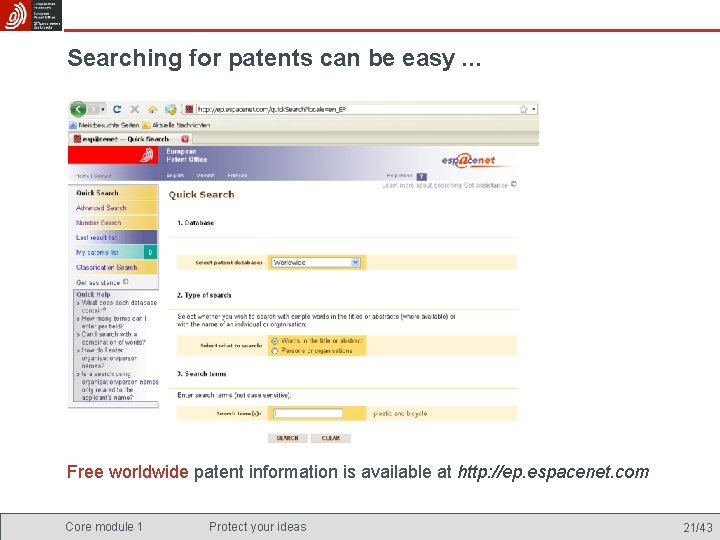Click Get assistance in the sidebar
Image resolution: width=720 pixels, height=540 pixels.
coord(102,282)
